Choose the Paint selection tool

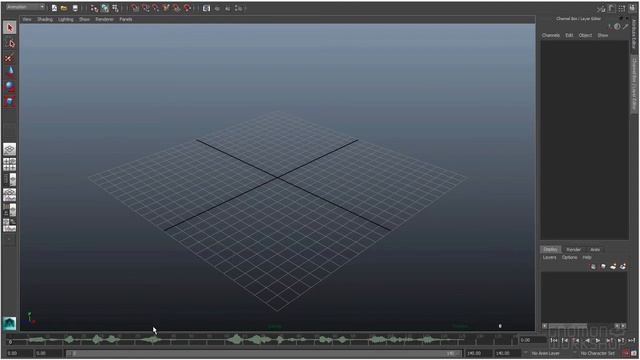10,58
